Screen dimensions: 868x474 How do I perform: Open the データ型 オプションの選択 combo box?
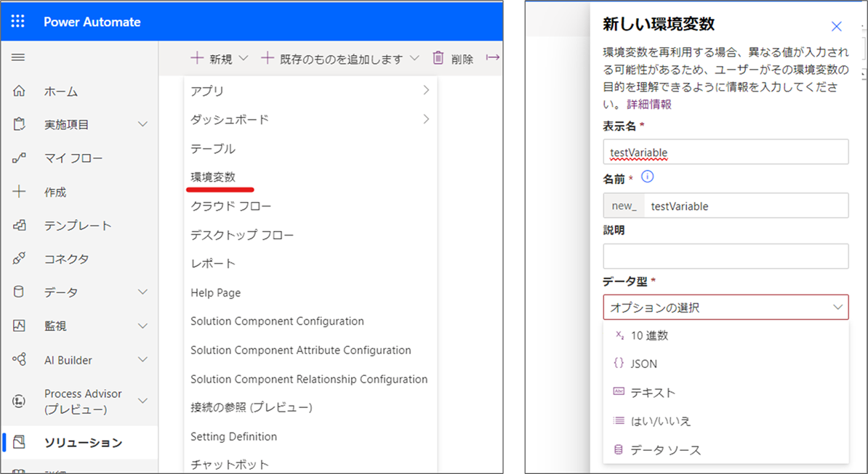726,308
